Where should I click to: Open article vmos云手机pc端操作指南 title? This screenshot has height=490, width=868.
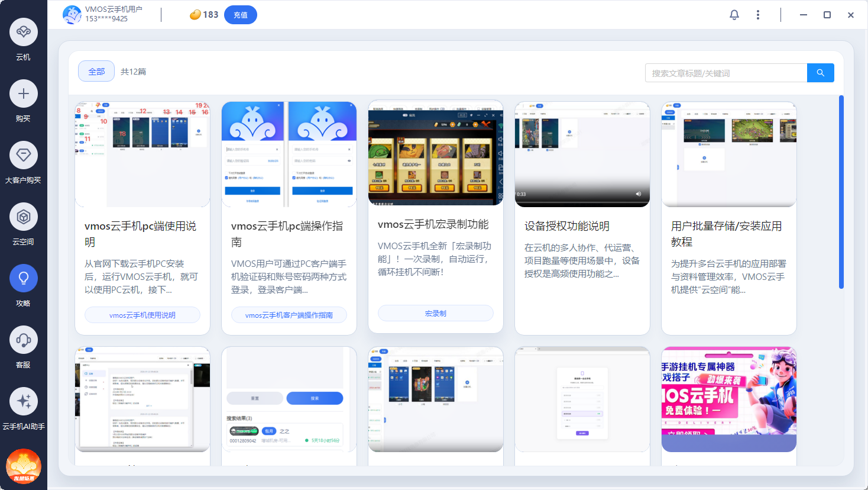pyautogui.click(x=287, y=234)
